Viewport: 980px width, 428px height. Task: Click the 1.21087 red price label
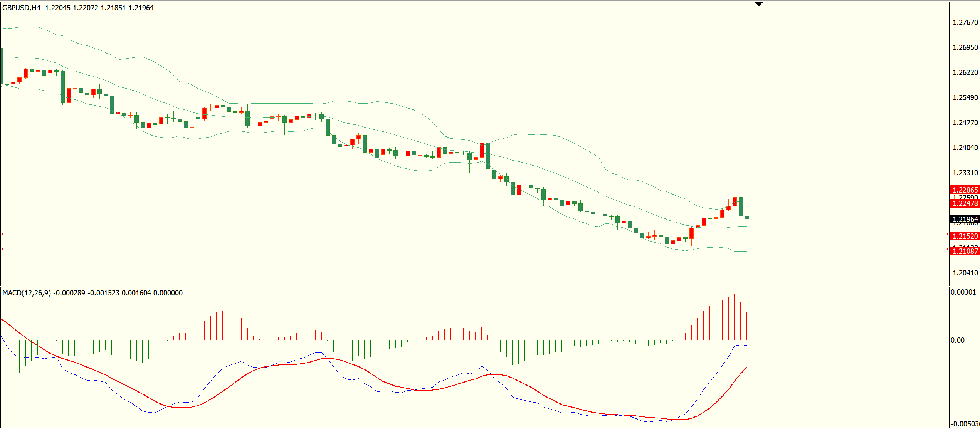click(965, 251)
